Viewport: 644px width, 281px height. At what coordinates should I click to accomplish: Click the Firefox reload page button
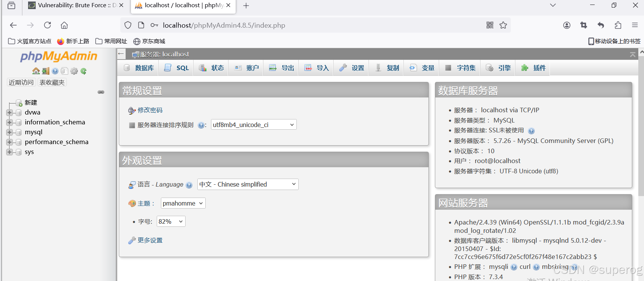pyautogui.click(x=47, y=25)
